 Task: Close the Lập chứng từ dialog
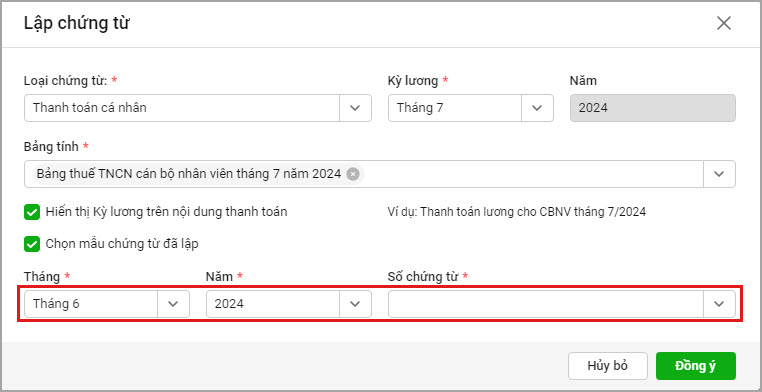[724, 23]
